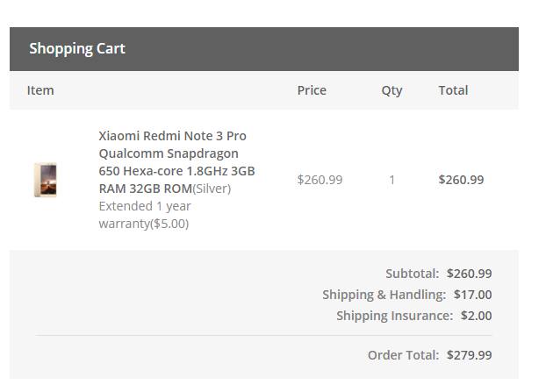This screenshot has height=392, width=546.
Task: Click the Subtotal amount $260.99
Action: tap(469, 274)
